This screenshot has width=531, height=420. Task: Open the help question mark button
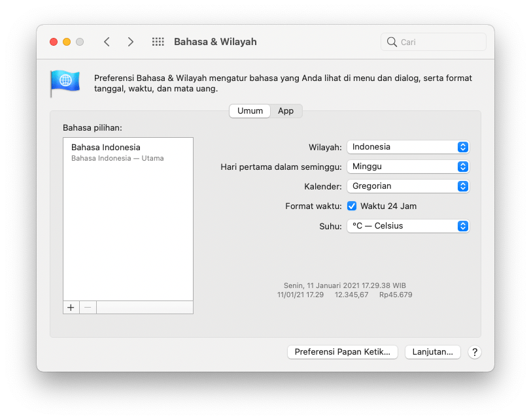coord(475,352)
